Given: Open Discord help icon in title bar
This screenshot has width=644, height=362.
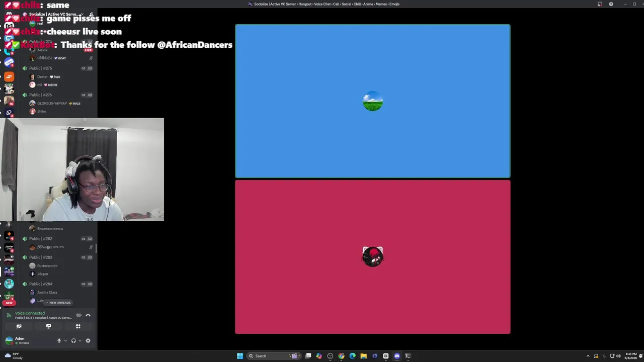Looking at the screenshot, I should pos(611,4).
